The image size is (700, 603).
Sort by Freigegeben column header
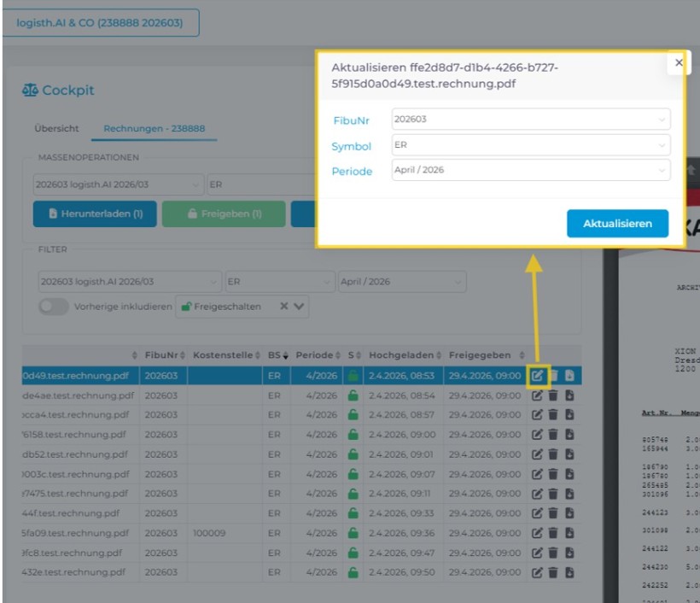[486, 355]
